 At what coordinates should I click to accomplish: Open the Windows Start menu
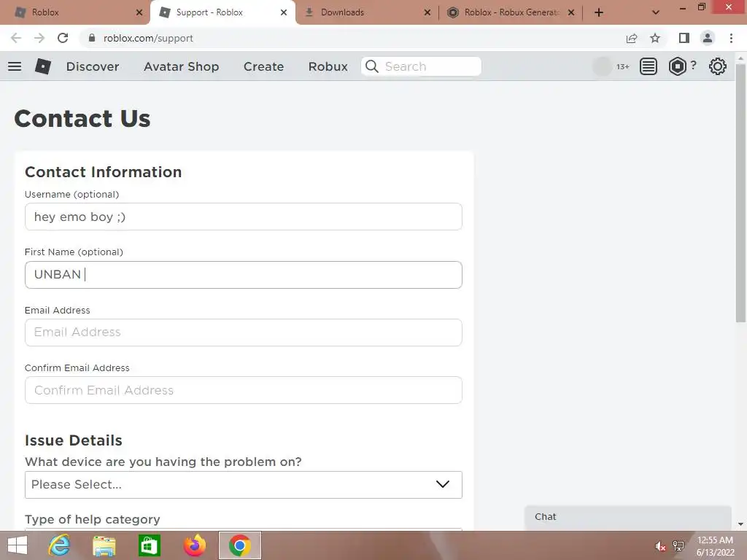pos(18,545)
